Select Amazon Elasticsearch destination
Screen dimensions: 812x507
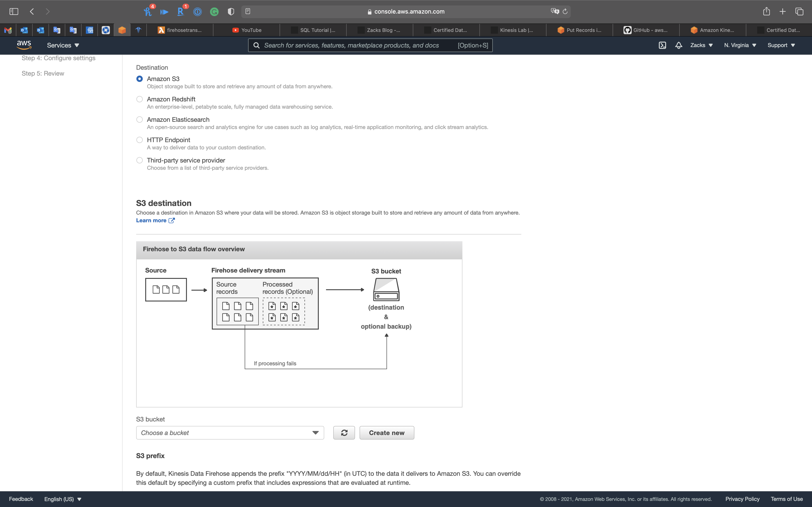140,120
